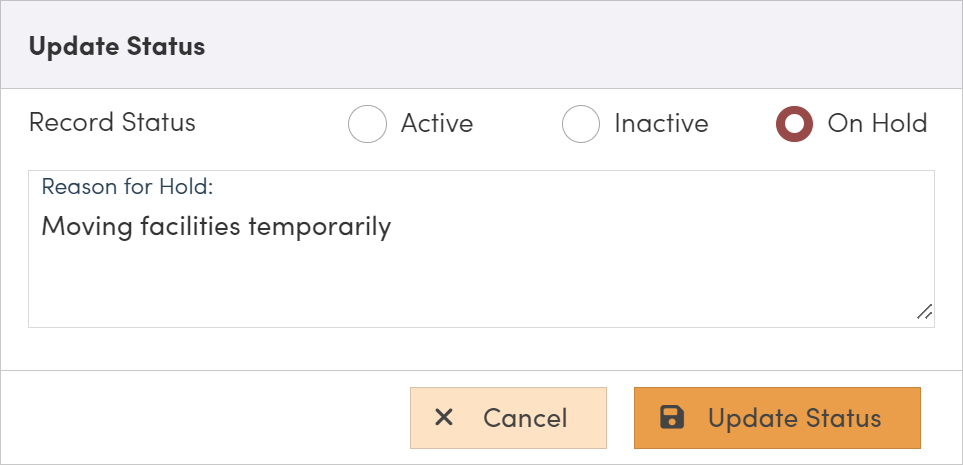Click the word "Cancel" on the button
The image size is (963, 465).
(525, 418)
